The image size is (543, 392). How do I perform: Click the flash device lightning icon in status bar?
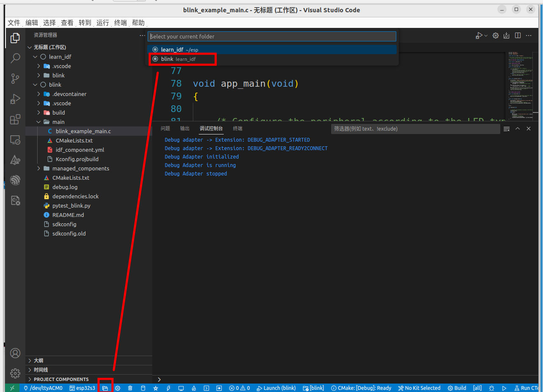168,388
